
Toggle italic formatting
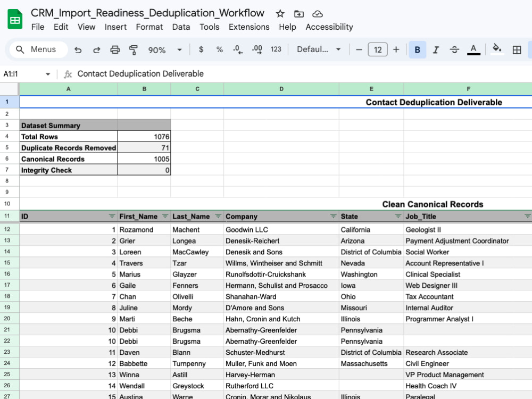pyautogui.click(x=436, y=50)
